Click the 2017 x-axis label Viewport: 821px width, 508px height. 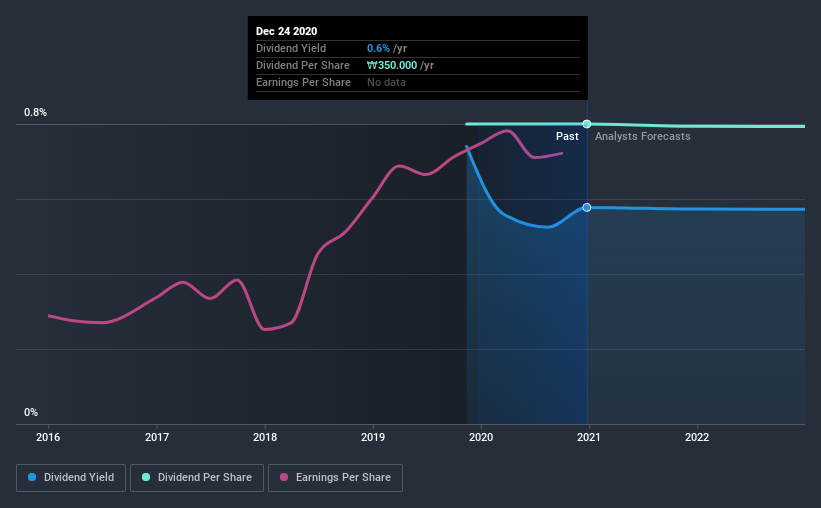(157, 437)
